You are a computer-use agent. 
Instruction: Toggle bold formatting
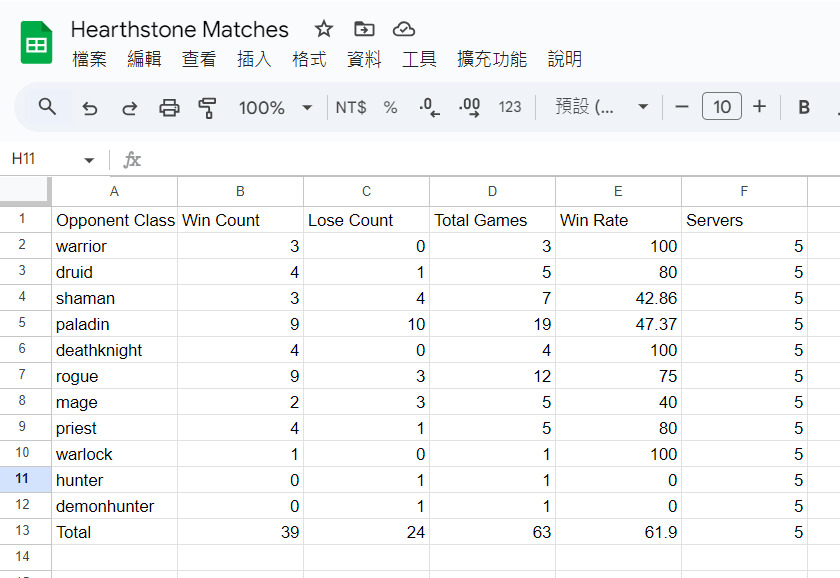tap(804, 107)
